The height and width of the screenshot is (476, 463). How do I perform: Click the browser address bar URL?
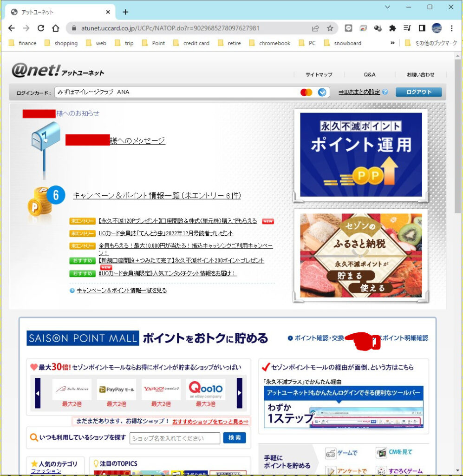[170, 28]
